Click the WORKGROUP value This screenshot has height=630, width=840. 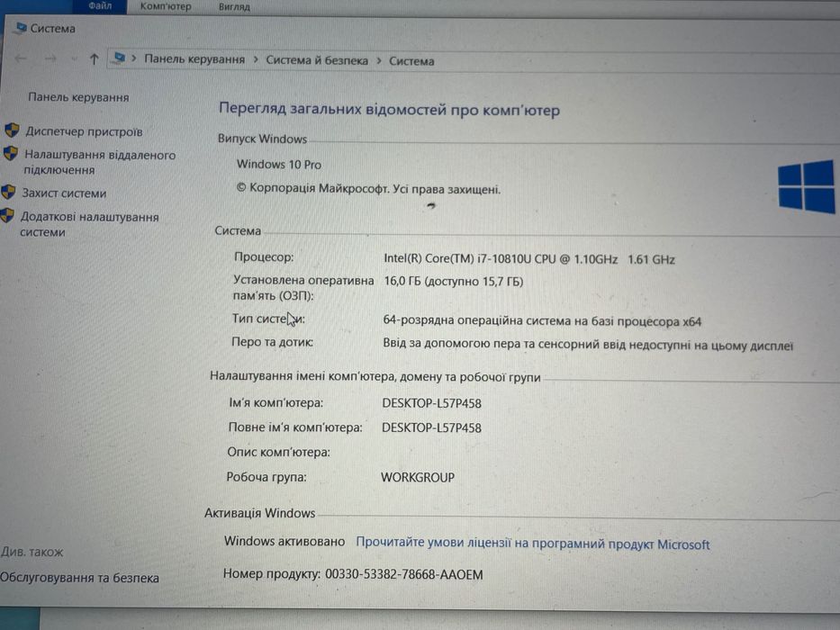click(418, 477)
